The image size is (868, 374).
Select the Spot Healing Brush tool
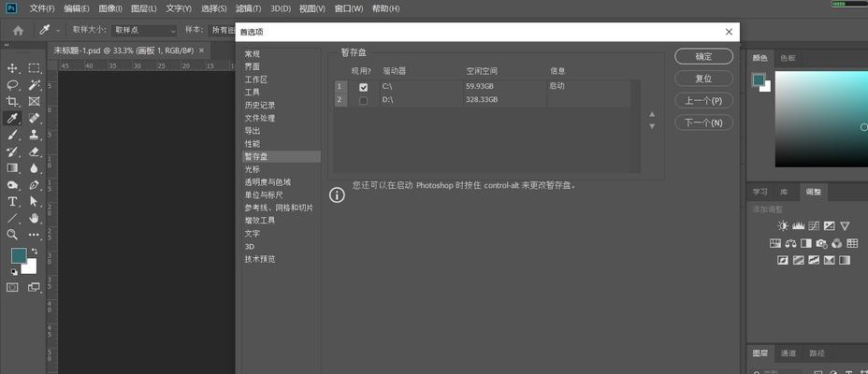pyautogui.click(x=35, y=118)
